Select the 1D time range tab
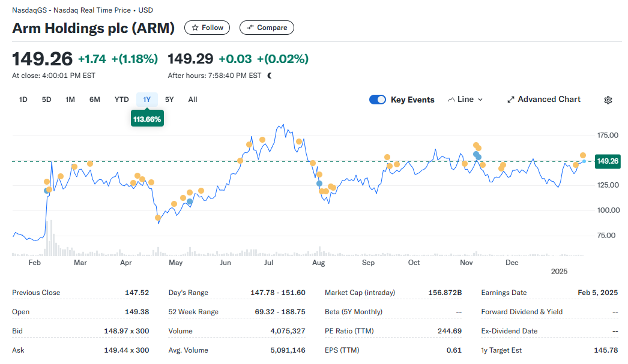 pyautogui.click(x=23, y=100)
